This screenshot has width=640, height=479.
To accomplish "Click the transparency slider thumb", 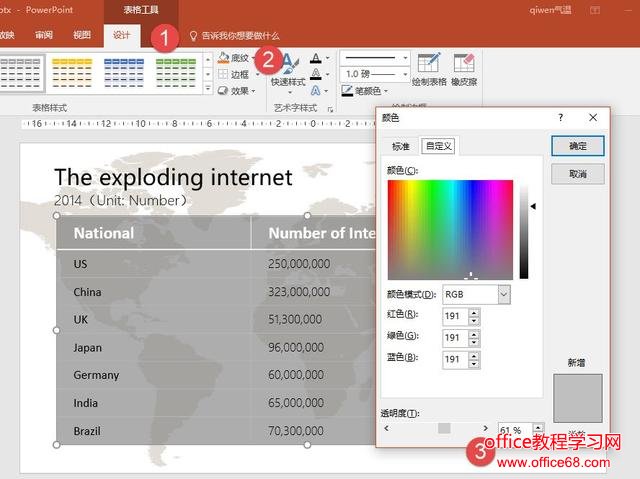I will (444, 428).
